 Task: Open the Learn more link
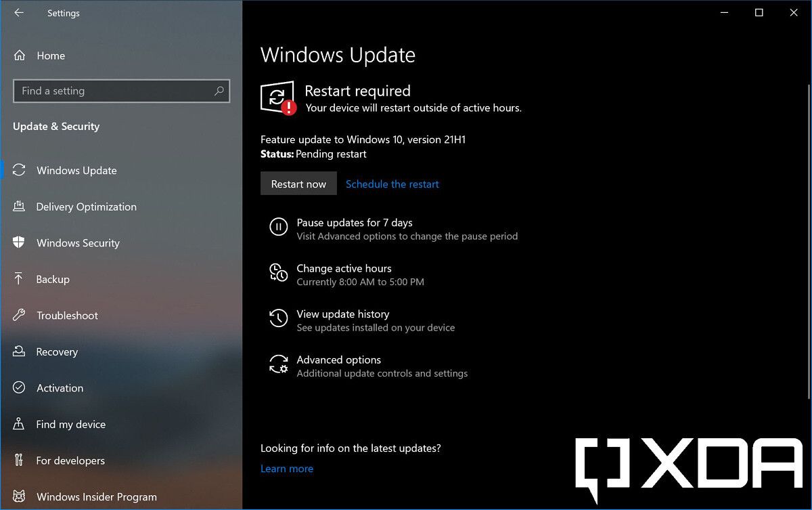pyautogui.click(x=287, y=469)
